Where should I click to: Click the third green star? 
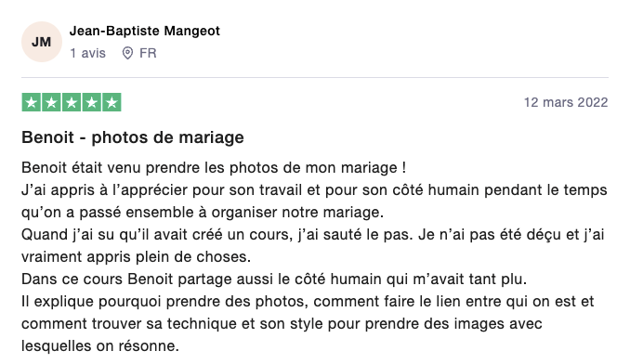tap(72, 102)
